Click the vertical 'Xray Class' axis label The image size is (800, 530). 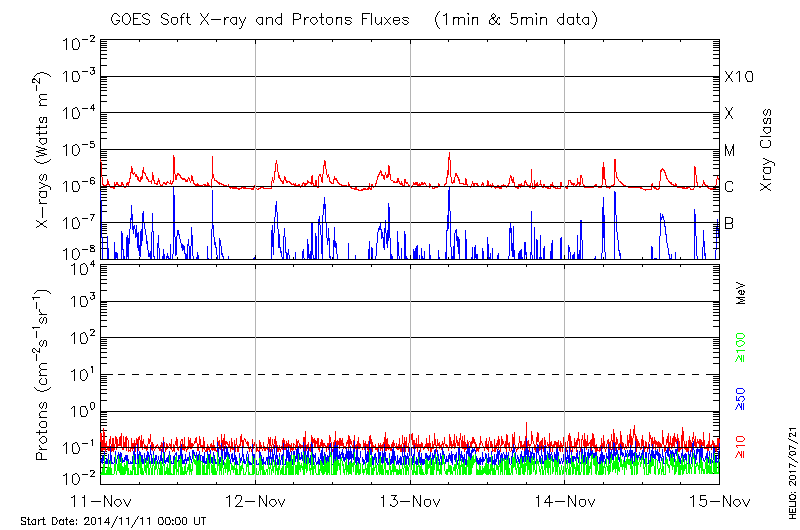(767, 150)
